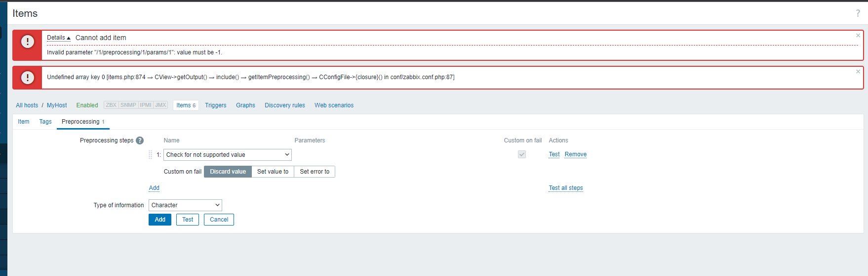
Task: Open the help question mark icon
Action: [x=858, y=13]
